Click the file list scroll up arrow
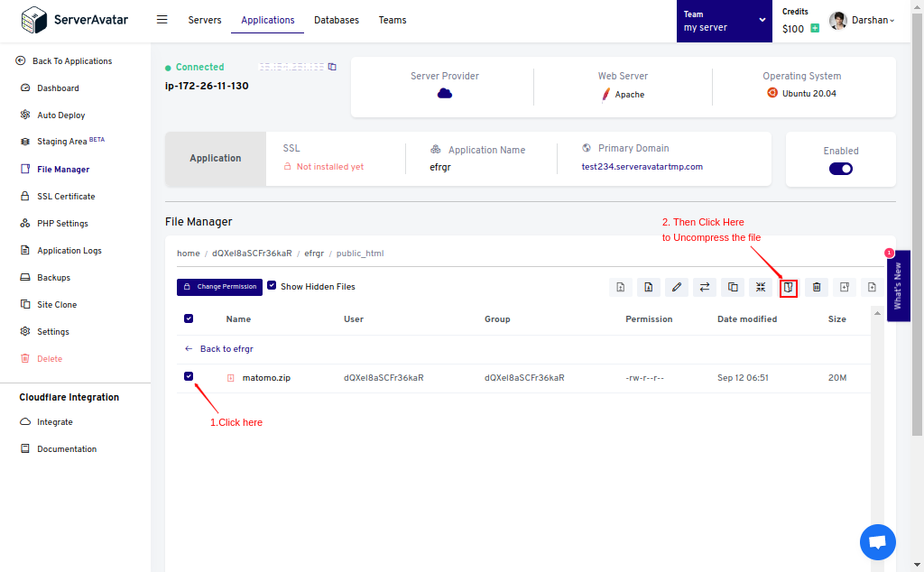This screenshot has width=924, height=572. click(x=877, y=313)
